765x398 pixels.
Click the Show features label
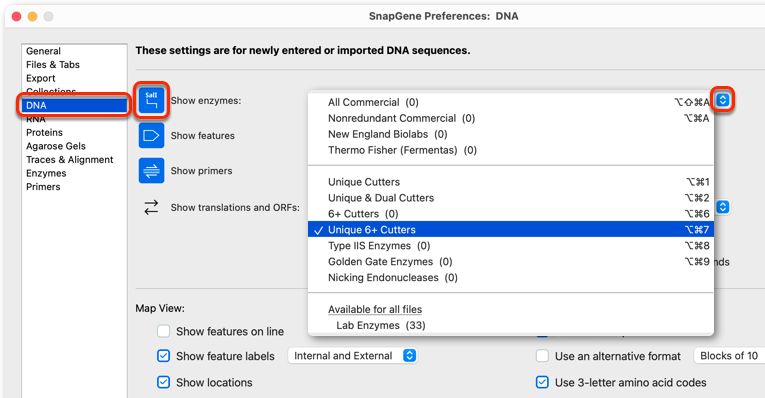tap(202, 136)
